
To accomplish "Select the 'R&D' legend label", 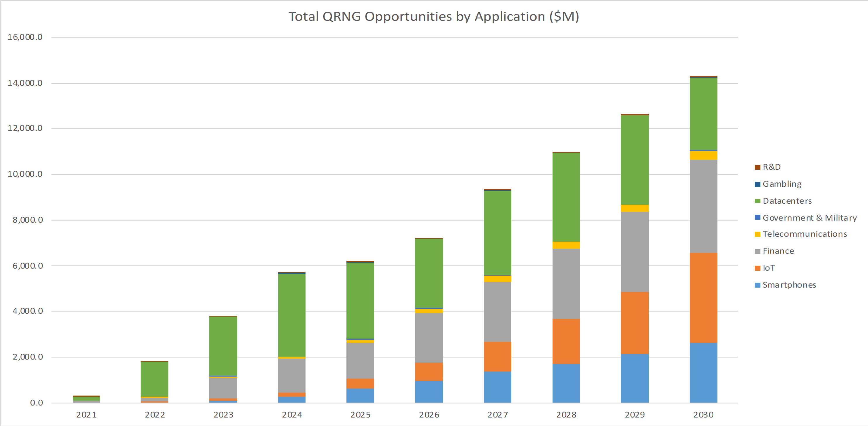I will pos(772,167).
